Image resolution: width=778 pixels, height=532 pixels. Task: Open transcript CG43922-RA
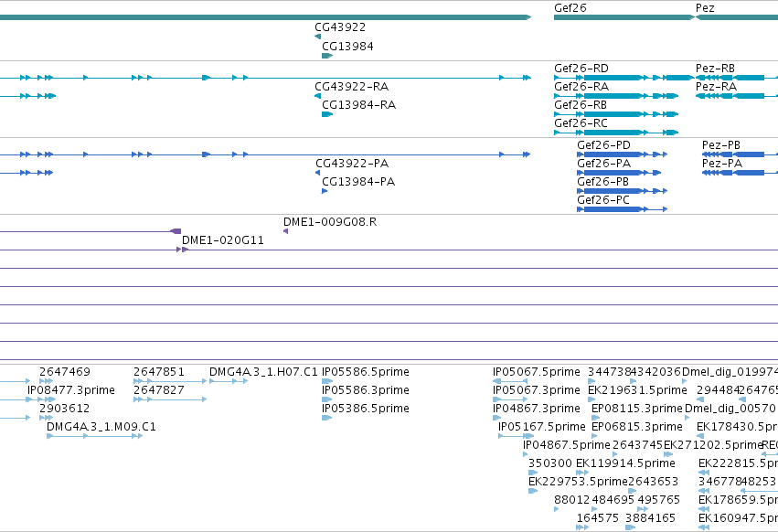pos(317,96)
